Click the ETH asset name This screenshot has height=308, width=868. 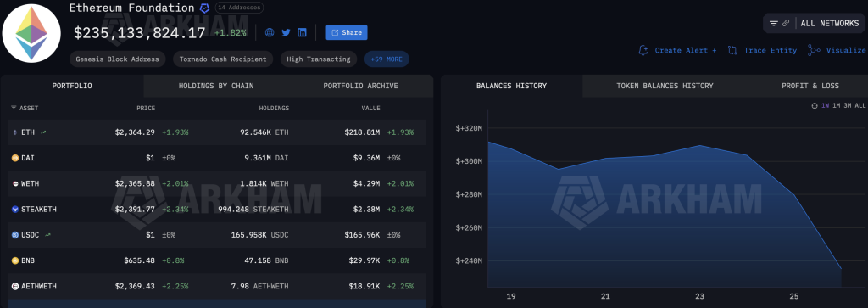click(28, 132)
